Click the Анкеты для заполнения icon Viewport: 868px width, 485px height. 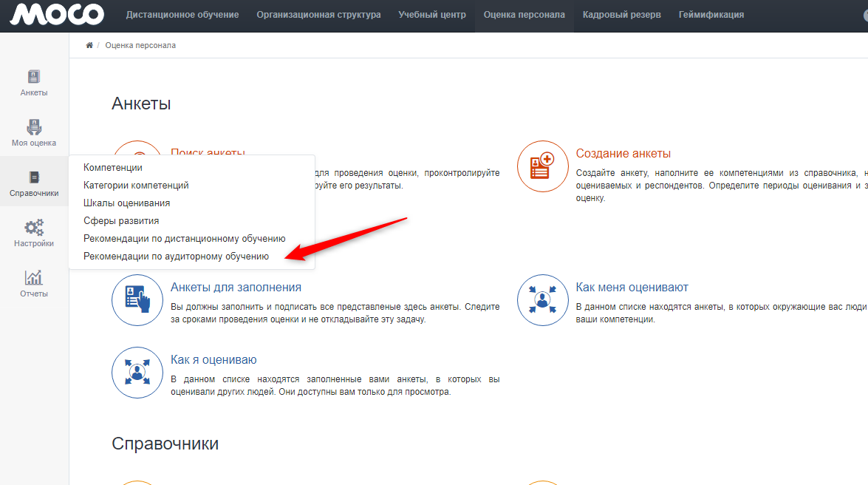(x=137, y=300)
